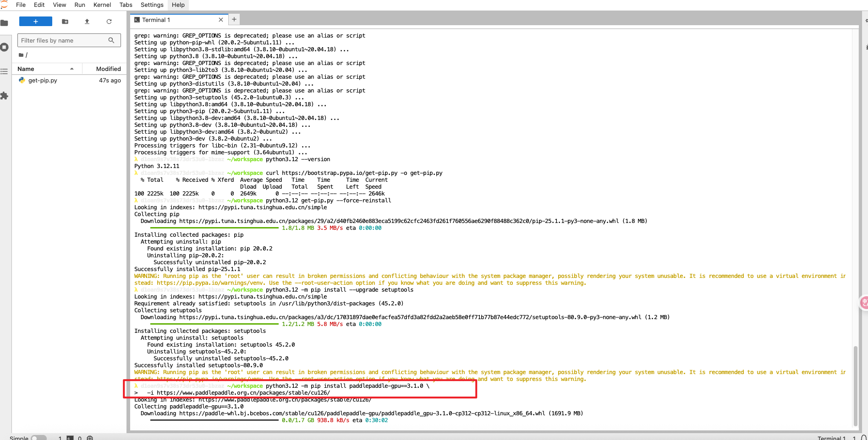Click the 'Python 3.12.11' version output line
Screen dimensions: 868x440
pyautogui.click(x=157, y=166)
